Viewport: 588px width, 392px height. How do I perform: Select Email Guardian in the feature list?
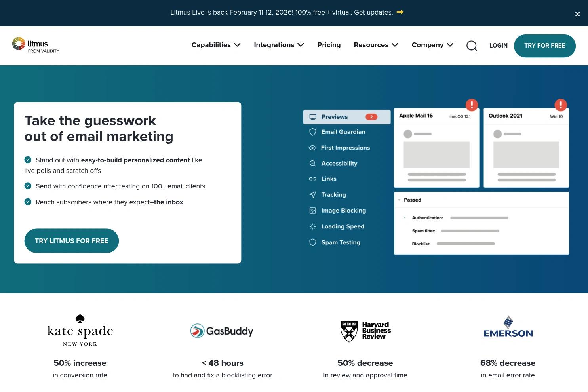[343, 132]
